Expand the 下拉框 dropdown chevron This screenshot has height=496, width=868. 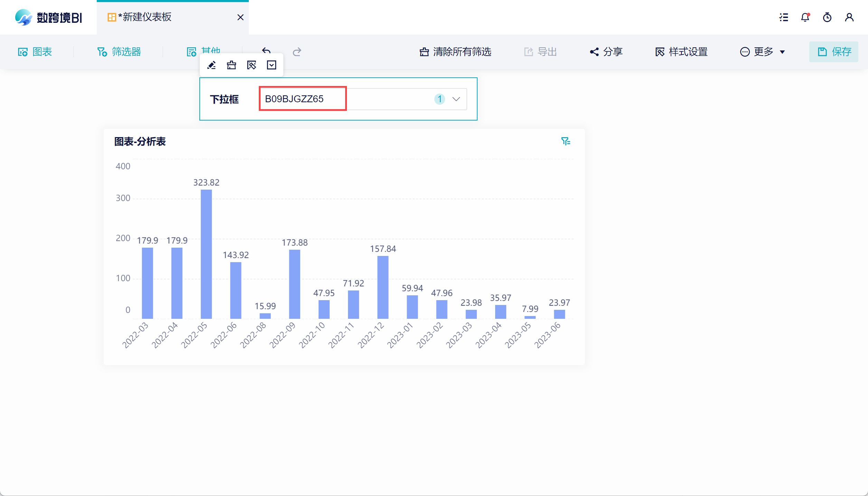pyautogui.click(x=456, y=99)
